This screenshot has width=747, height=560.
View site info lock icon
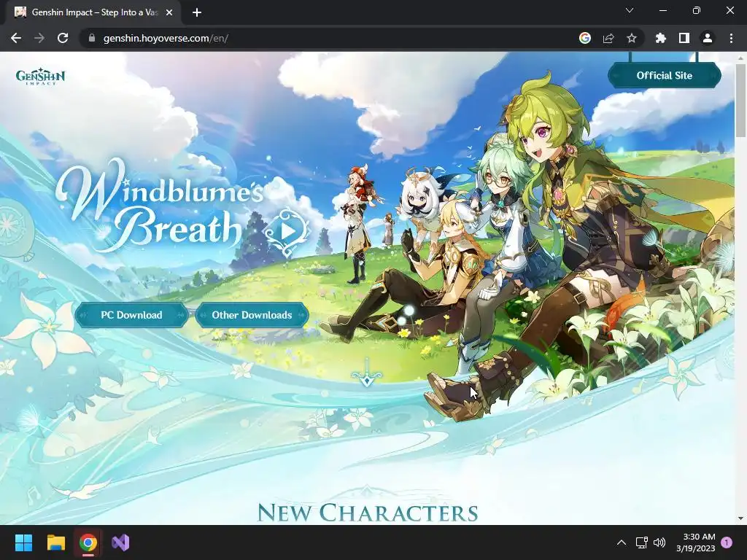pyautogui.click(x=92, y=38)
